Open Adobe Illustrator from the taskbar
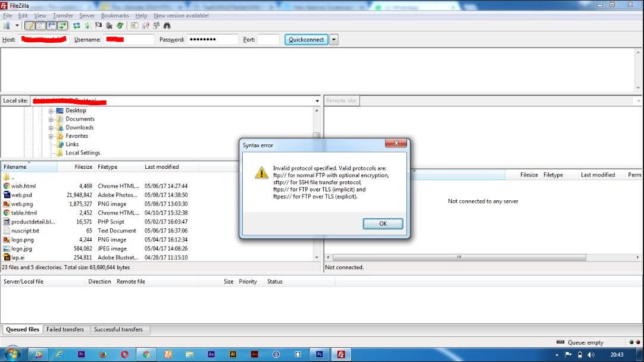644x362 pixels. click(x=233, y=354)
